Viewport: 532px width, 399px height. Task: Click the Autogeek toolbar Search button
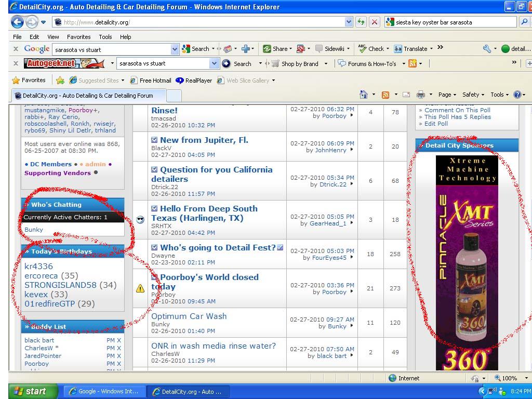point(236,63)
